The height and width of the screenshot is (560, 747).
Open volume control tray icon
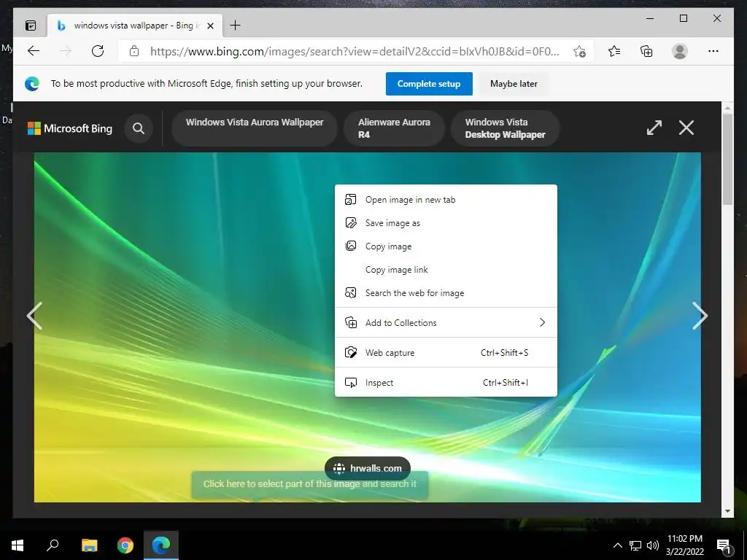(653, 545)
